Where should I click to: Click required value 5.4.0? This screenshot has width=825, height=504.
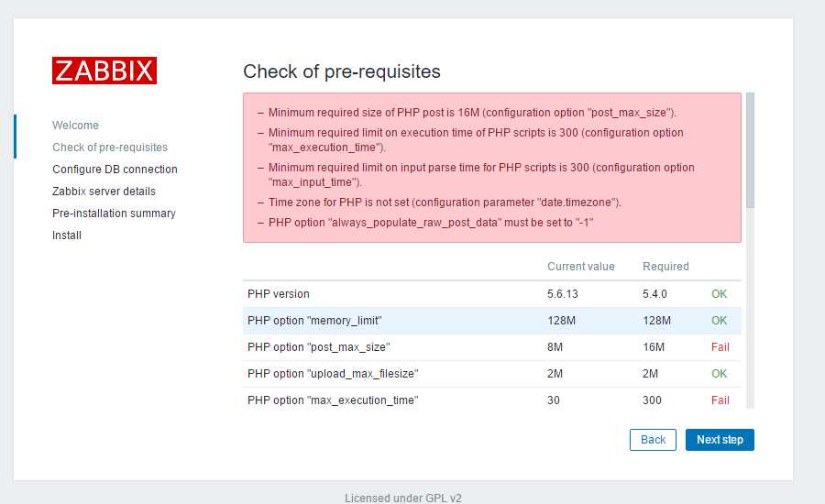click(654, 294)
